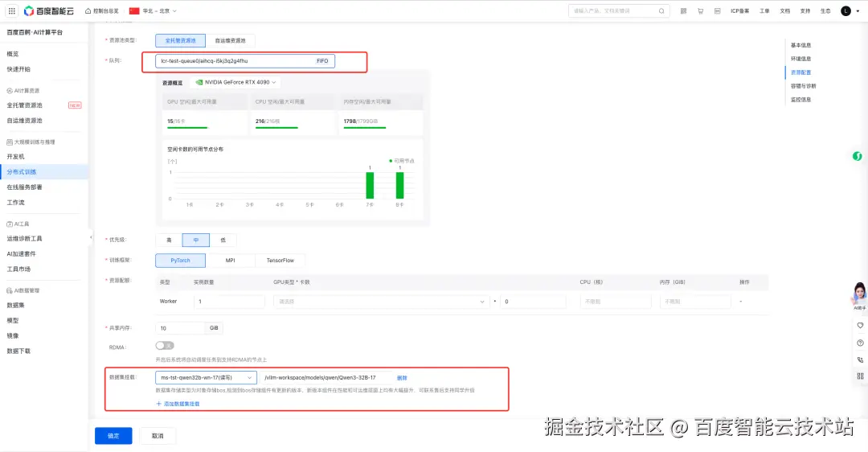Set priority to 高
Image resolution: width=868 pixels, height=452 pixels.
coord(169,240)
